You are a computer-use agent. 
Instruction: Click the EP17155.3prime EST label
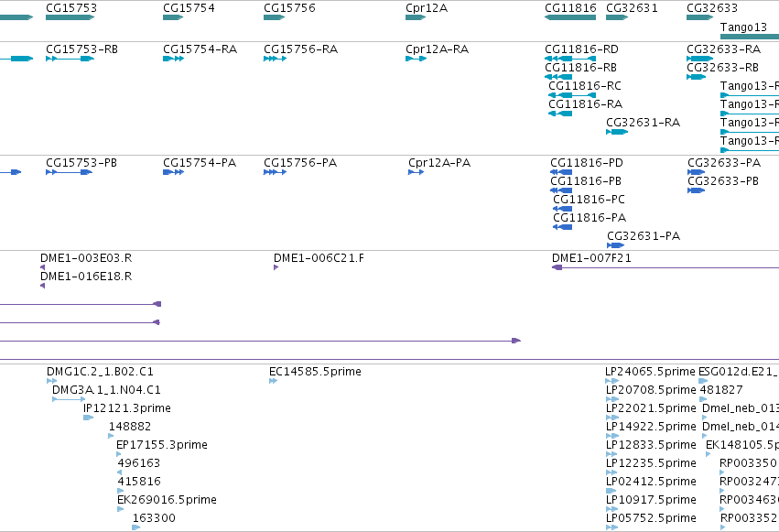[162, 445]
